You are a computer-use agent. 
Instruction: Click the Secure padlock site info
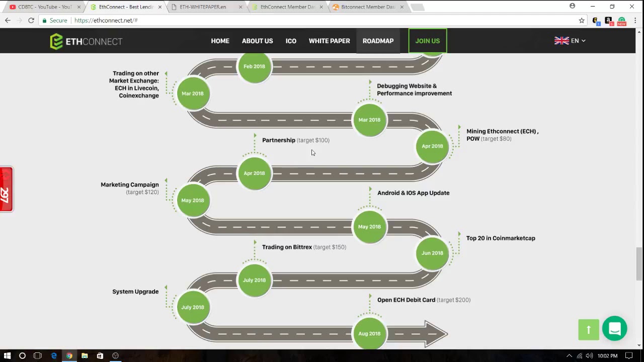(x=54, y=21)
